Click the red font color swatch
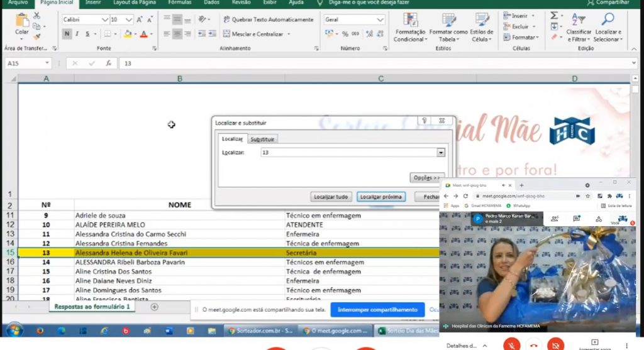 144,34
